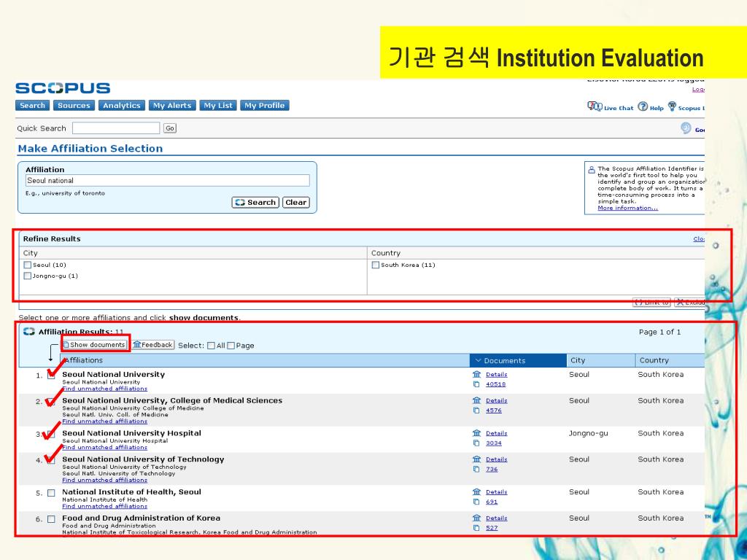The width and height of the screenshot is (747, 560).
Task: Click document icon next to 691
Action: [476, 502]
